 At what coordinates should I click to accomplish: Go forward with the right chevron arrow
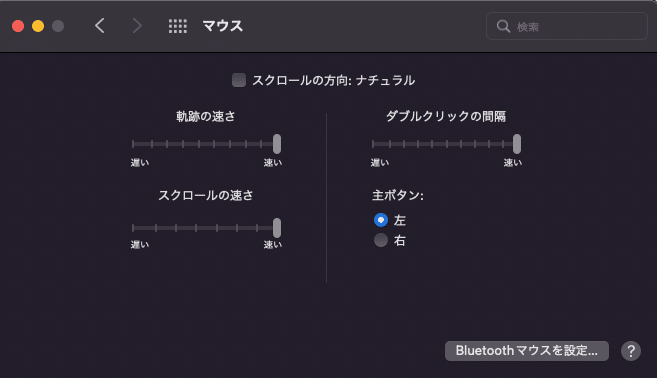(x=137, y=26)
